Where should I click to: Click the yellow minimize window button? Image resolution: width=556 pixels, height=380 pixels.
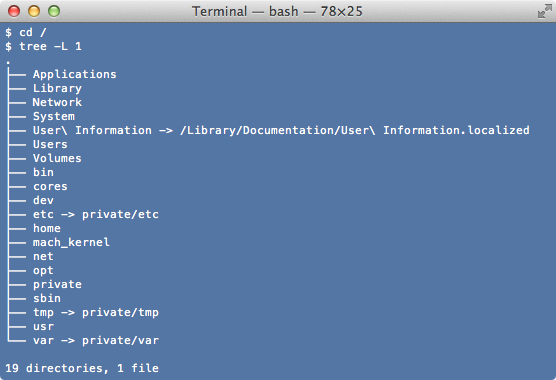click(x=34, y=11)
